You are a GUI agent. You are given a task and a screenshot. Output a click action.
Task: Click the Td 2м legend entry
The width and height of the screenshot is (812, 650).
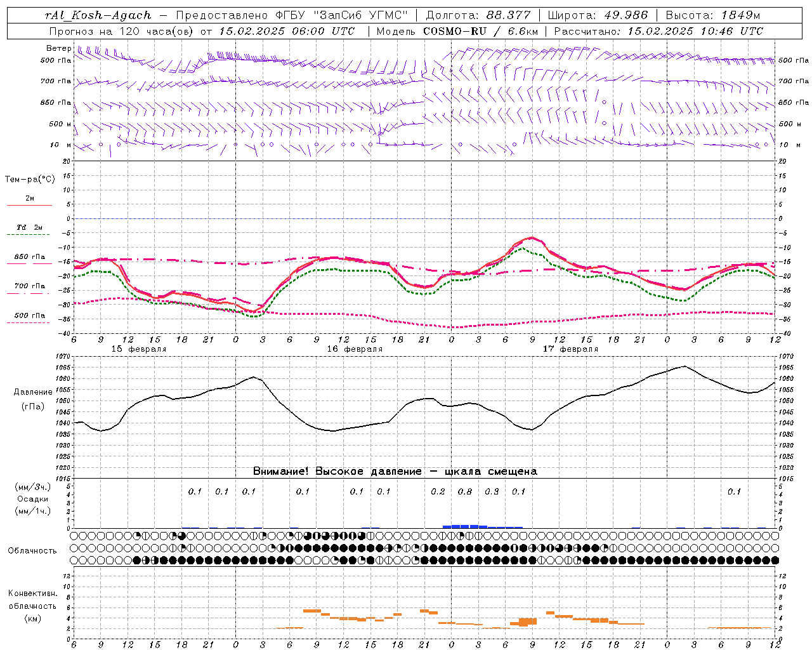pyautogui.click(x=30, y=227)
